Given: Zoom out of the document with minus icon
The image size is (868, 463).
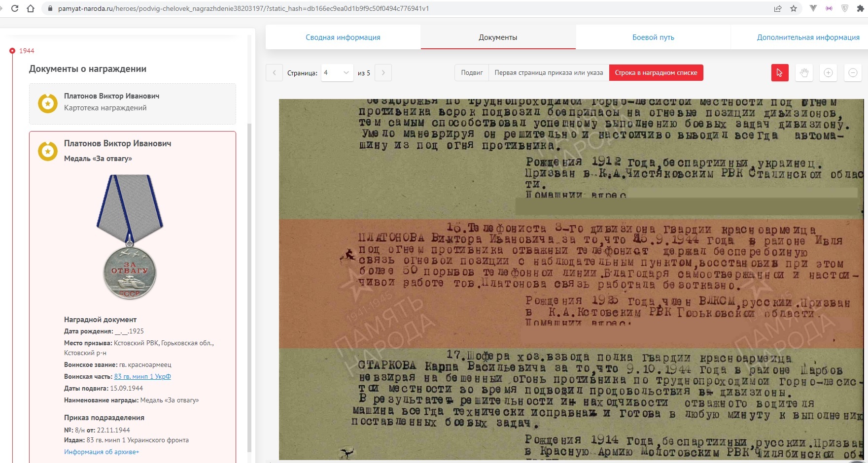Looking at the screenshot, I should pos(853,73).
